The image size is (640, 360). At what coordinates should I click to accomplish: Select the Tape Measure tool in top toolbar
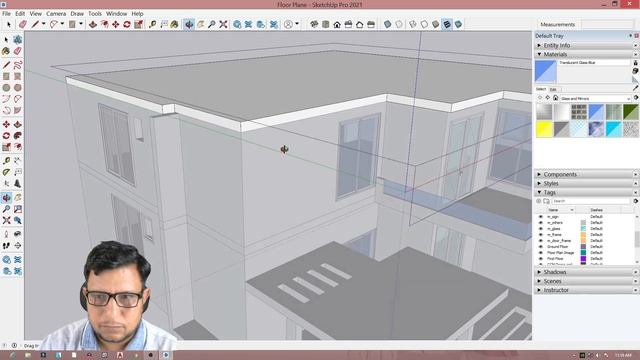152,24
